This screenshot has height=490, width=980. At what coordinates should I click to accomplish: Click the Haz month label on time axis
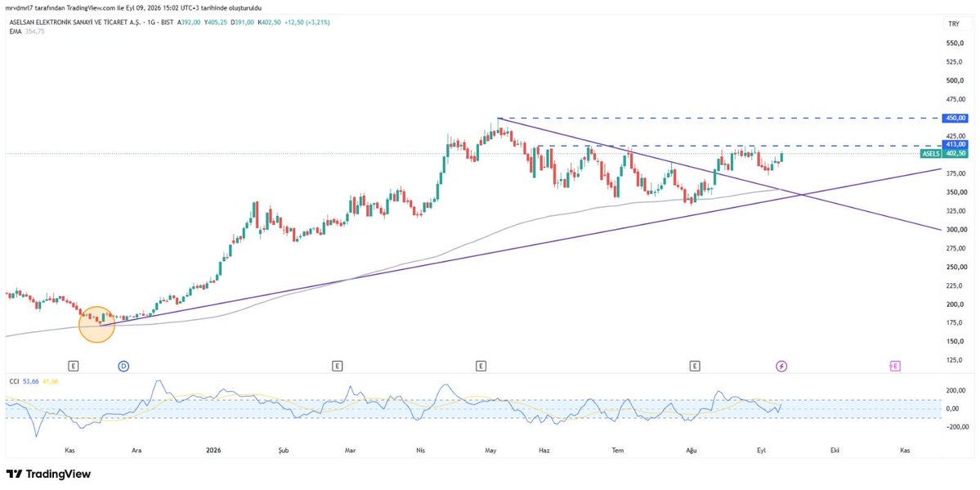(x=544, y=451)
